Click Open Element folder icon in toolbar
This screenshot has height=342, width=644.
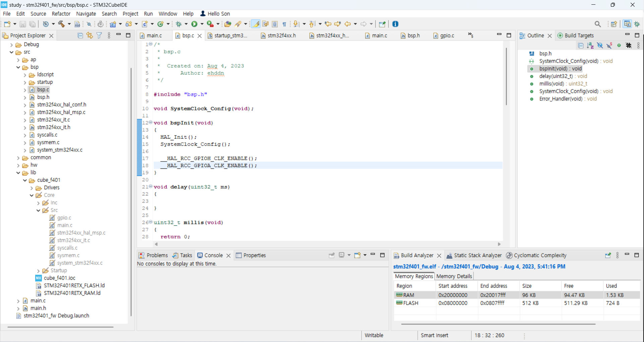coord(228,24)
